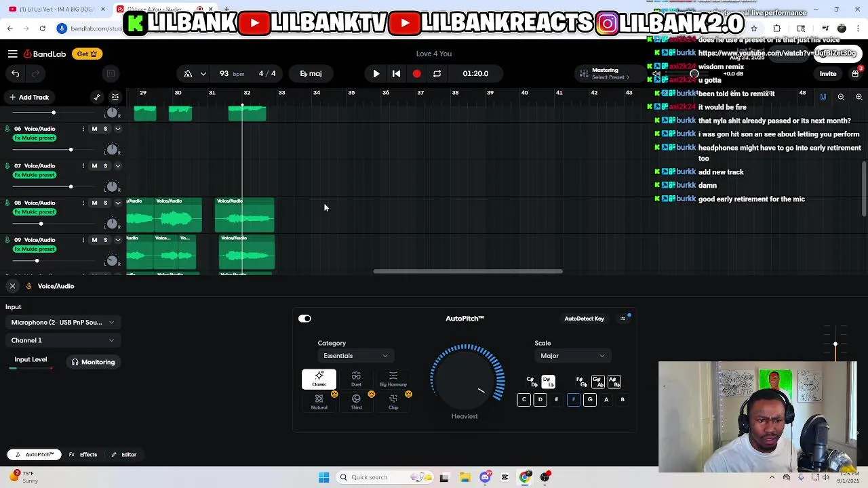This screenshot has width=868, height=488.
Task: Solo track 07 Voice/Audio
Action: click(x=105, y=165)
